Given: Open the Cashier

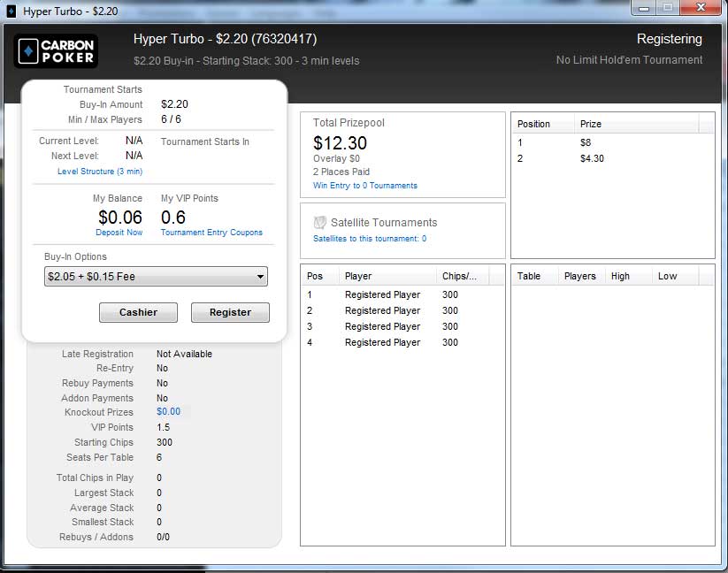Looking at the screenshot, I should pyautogui.click(x=138, y=312).
